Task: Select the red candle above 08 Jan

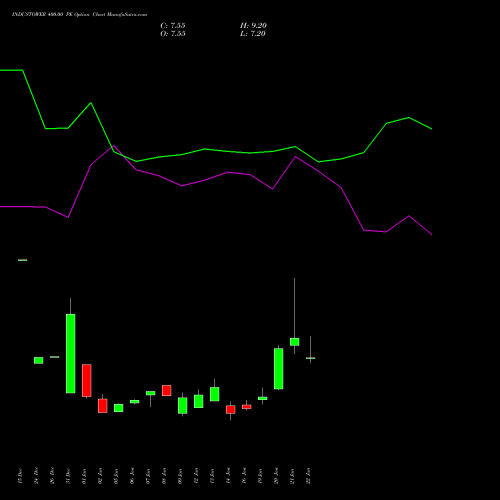Action: click(167, 390)
